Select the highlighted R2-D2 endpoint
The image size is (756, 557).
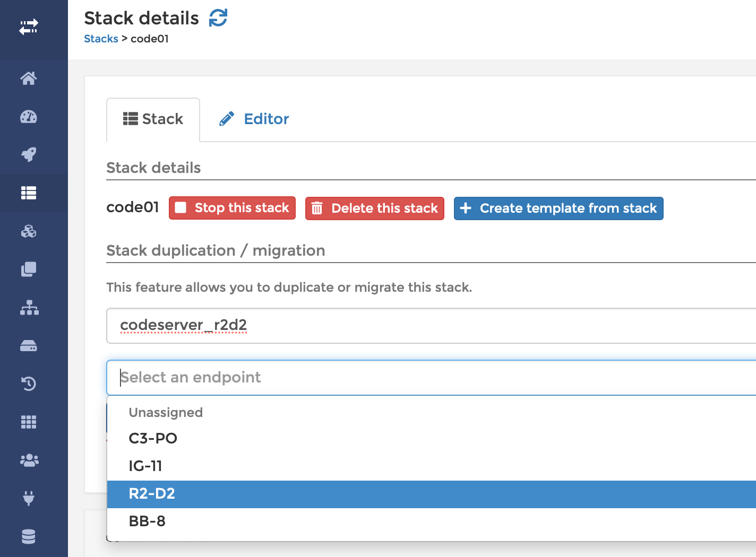point(431,494)
